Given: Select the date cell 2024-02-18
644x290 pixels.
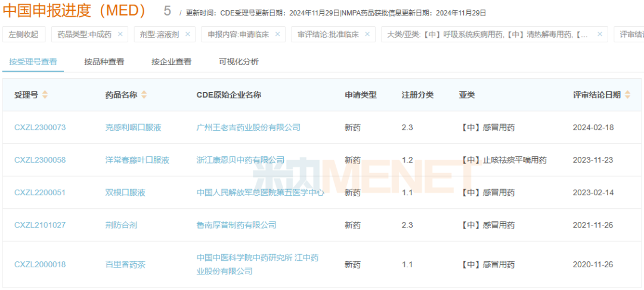Looking at the screenshot, I should pyautogui.click(x=593, y=128).
